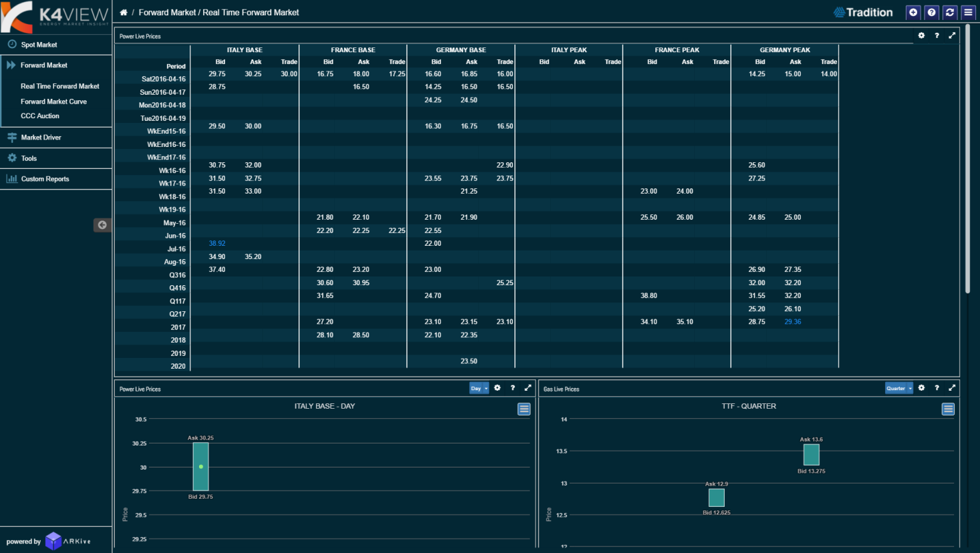Select Real Time Forward Market submenu item

click(x=60, y=86)
